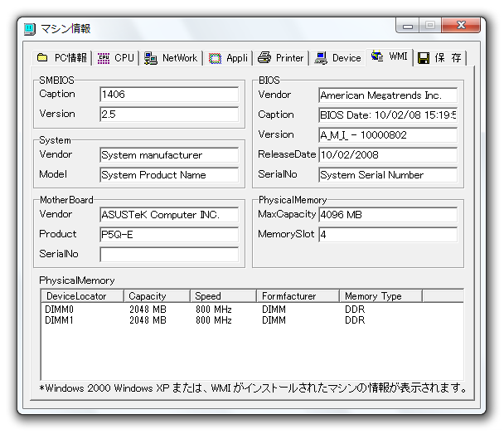This screenshot has width=504, height=434.
Task: Click the NetWork computers icon
Action: tap(150, 58)
